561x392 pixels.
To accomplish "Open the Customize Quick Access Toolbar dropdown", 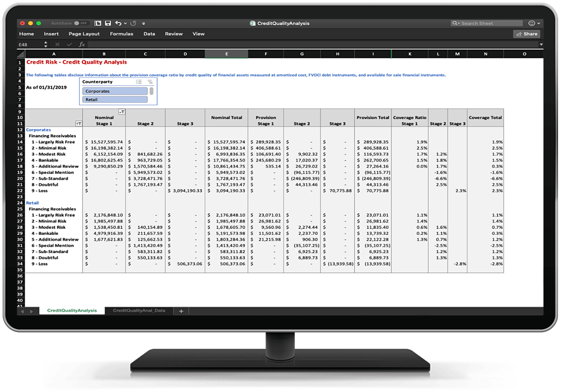I will (x=143, y=24).
